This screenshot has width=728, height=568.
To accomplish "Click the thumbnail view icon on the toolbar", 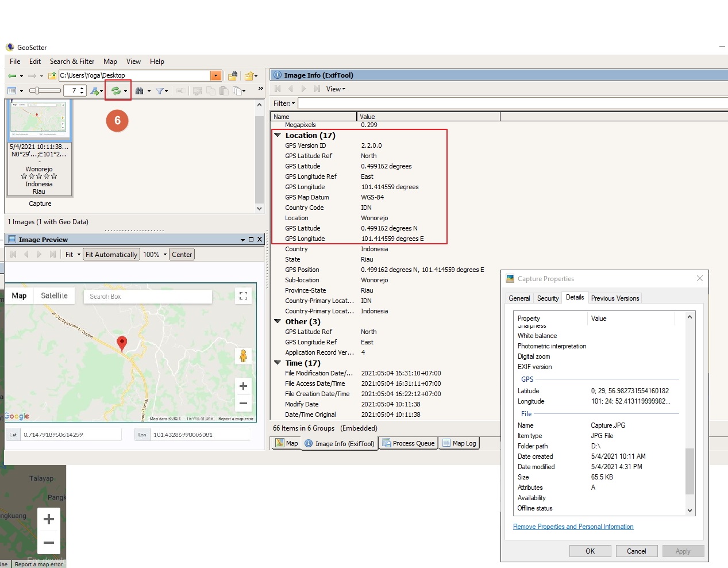I will tap(12, 90).
